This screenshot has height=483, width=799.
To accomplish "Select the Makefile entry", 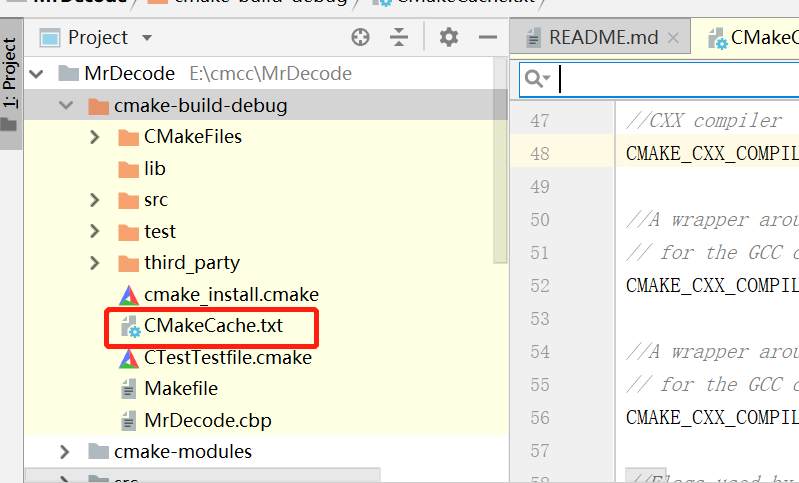I will point(181,389).
